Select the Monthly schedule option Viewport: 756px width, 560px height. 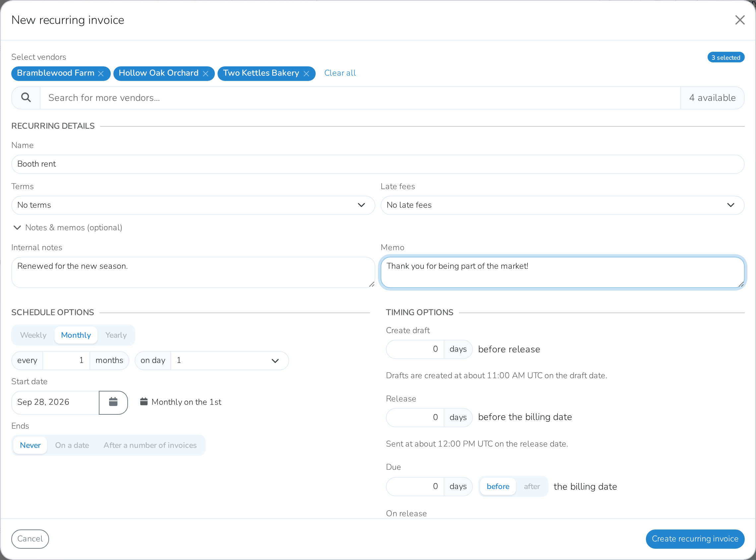pos(76,335)
